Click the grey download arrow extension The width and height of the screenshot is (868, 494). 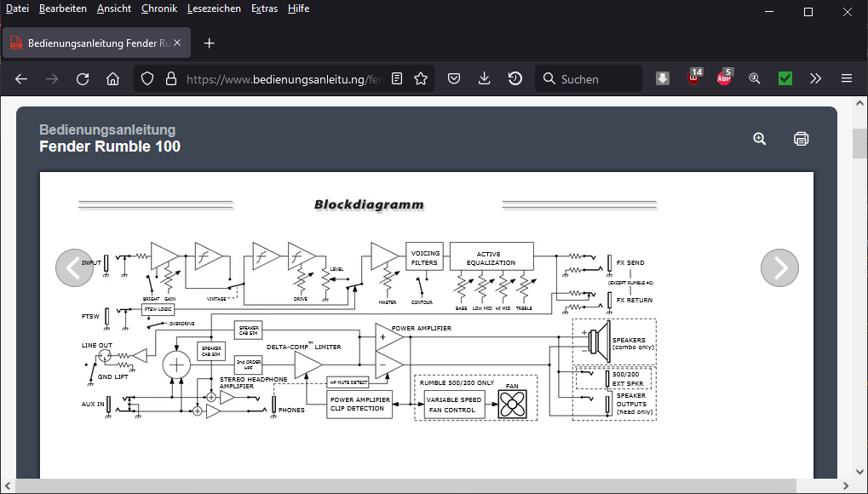[x=663, y=78]
